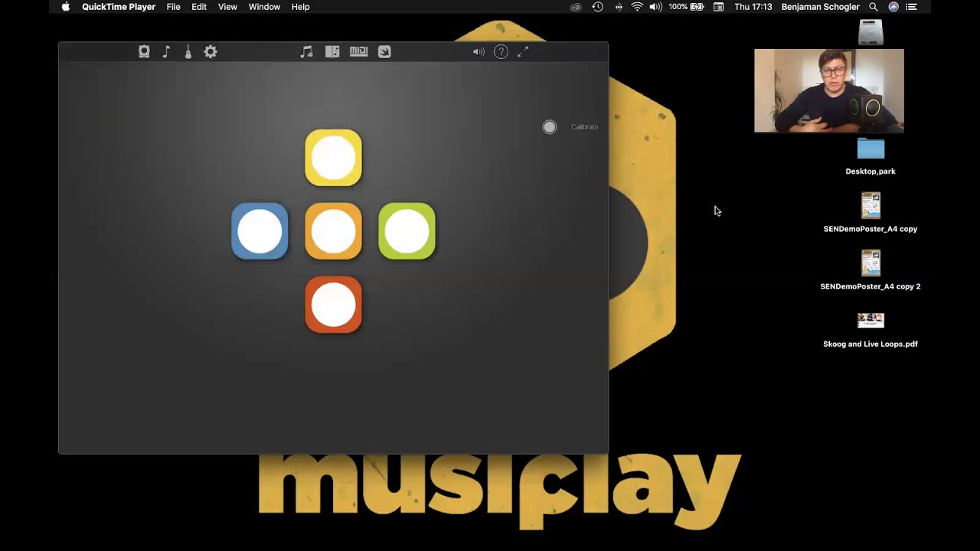The image size is (980, 551).
Task: Select the SENDemoPoster_A4 copy 2 file icon
Action: tap(871, 262)
